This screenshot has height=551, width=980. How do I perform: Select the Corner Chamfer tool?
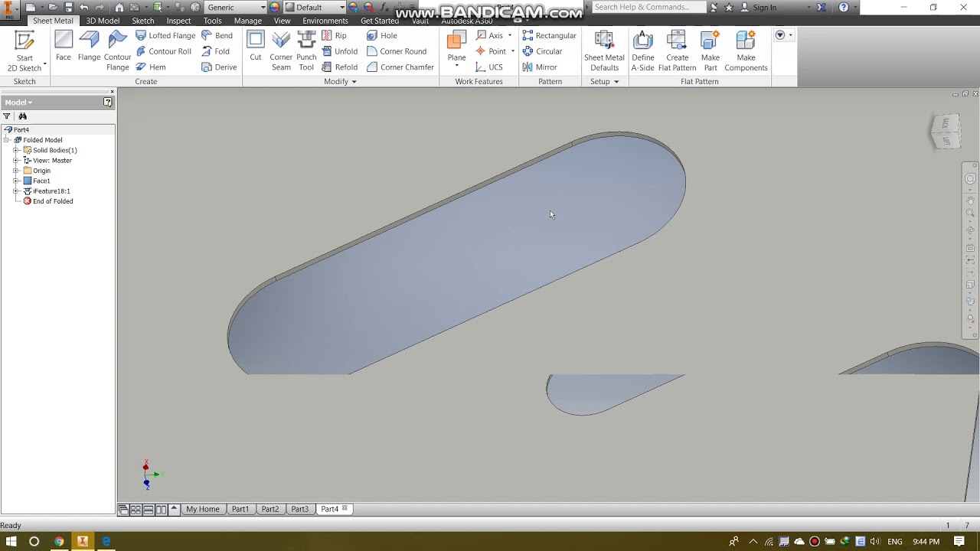(x=400, y=67)
